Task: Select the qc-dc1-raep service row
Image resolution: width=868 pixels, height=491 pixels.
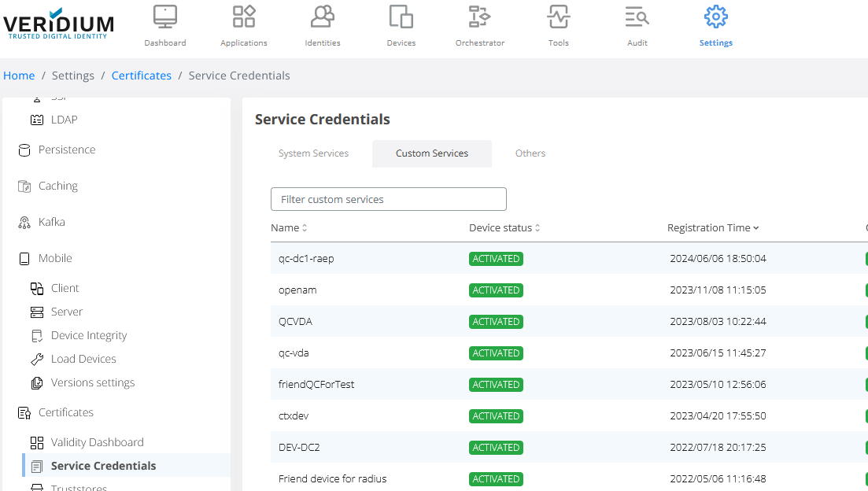Action: pos(306,258)
